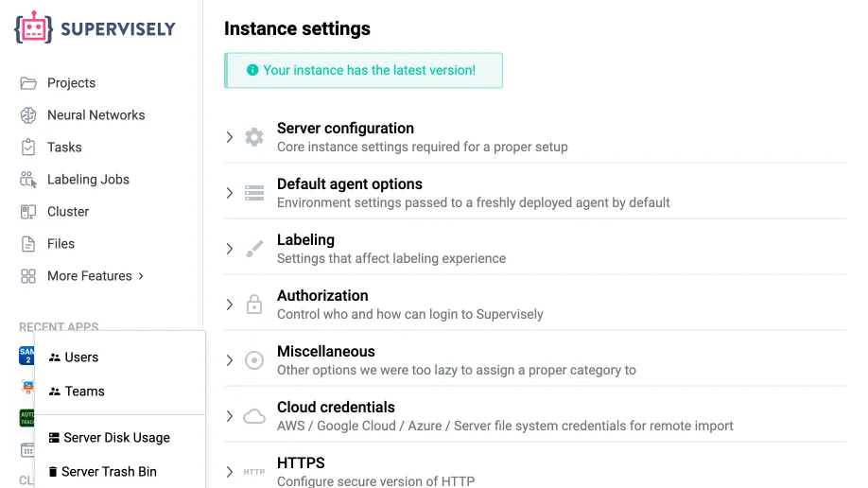Viewport: 868px width, 488px height.
Task: Expand the Miscellaneous section chevron
Action: [x=229, y=360]
